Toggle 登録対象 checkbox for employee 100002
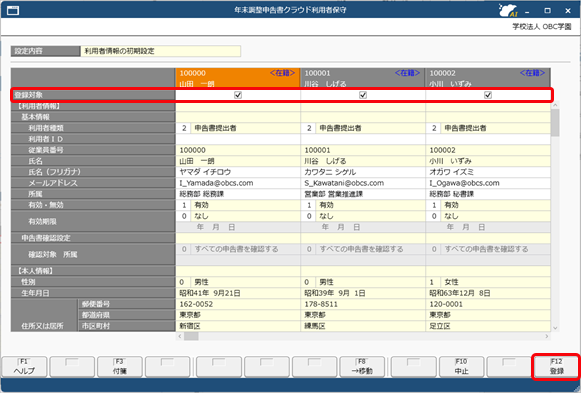 (488, 95)
